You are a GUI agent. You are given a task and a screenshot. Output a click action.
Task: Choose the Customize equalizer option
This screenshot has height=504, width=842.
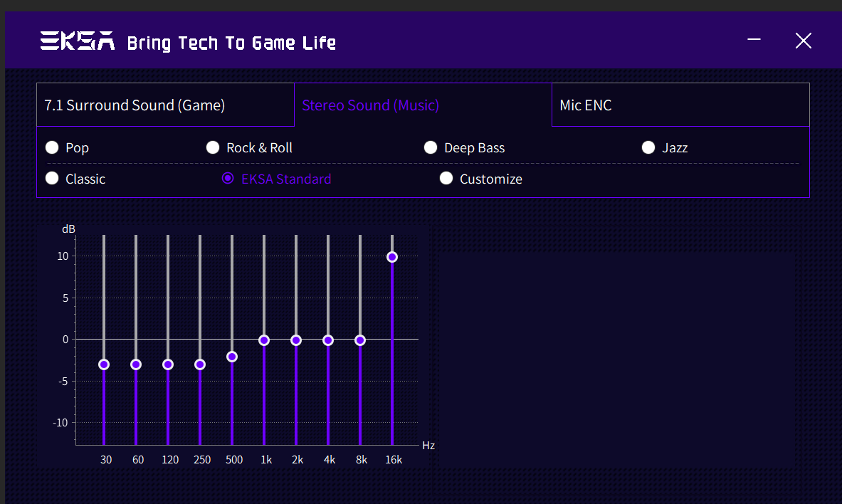coord(446,179)
